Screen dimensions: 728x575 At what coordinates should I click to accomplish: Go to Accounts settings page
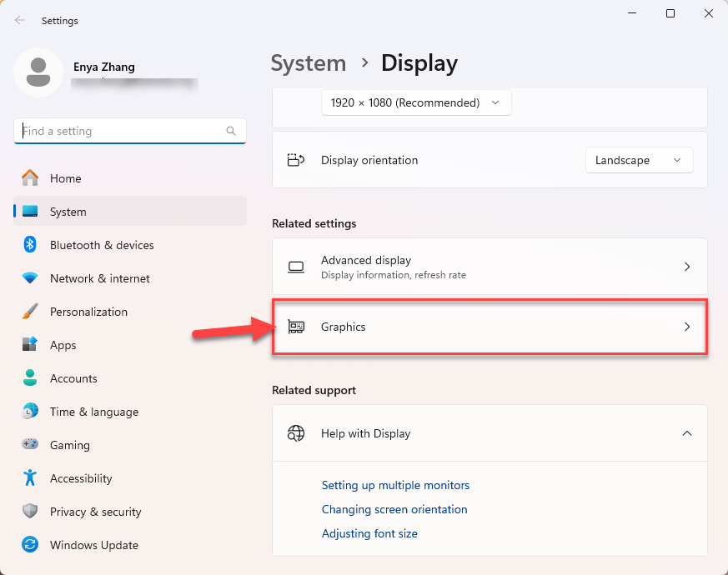pyautogui.click(x=73, y=378)
